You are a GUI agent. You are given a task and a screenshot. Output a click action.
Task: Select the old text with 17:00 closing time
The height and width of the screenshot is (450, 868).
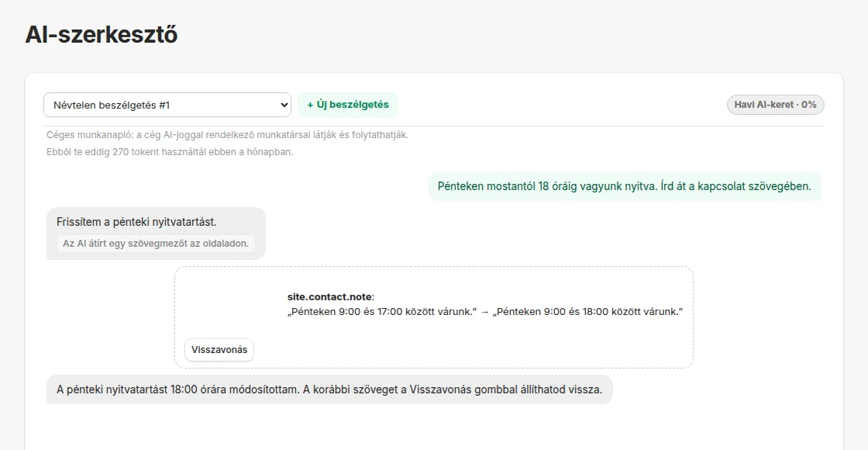[383, 312]
